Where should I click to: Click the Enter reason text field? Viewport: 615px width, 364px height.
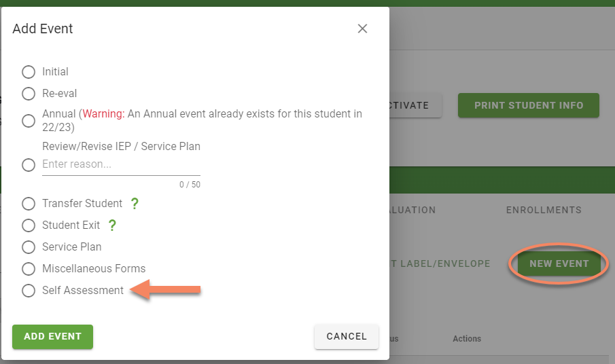(x=121, y=164)
